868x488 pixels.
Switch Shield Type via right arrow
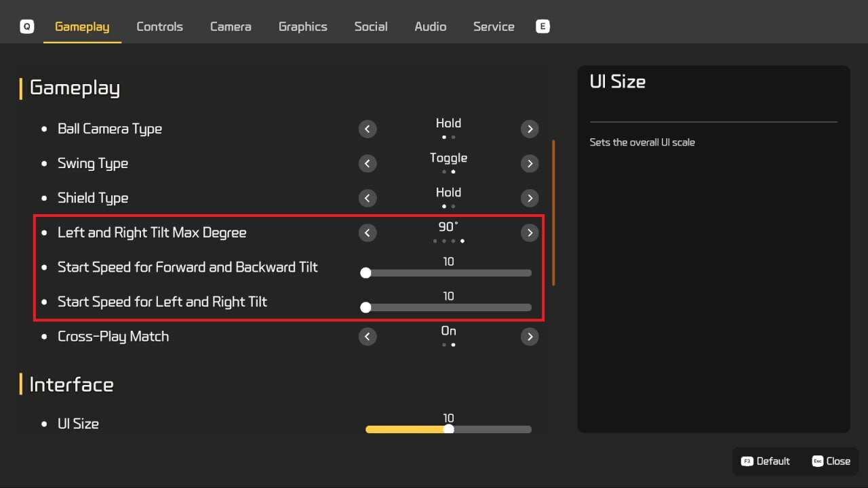(x=530, y=198)
